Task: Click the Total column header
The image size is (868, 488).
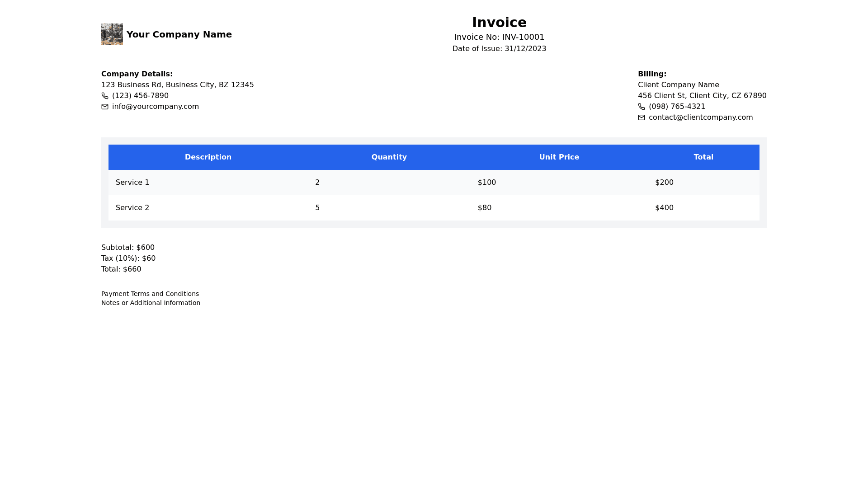Action: click(703, 157)
